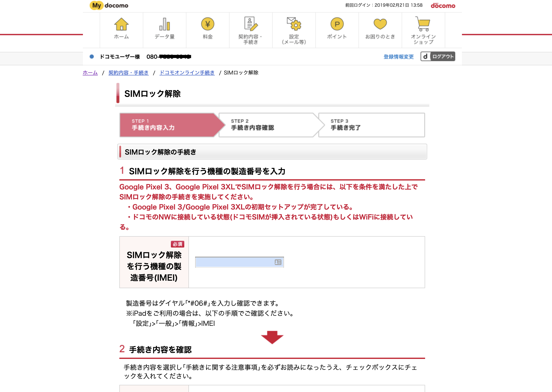Open the 登録情報変更 link
552x392 pixels.
pos(399,57)
